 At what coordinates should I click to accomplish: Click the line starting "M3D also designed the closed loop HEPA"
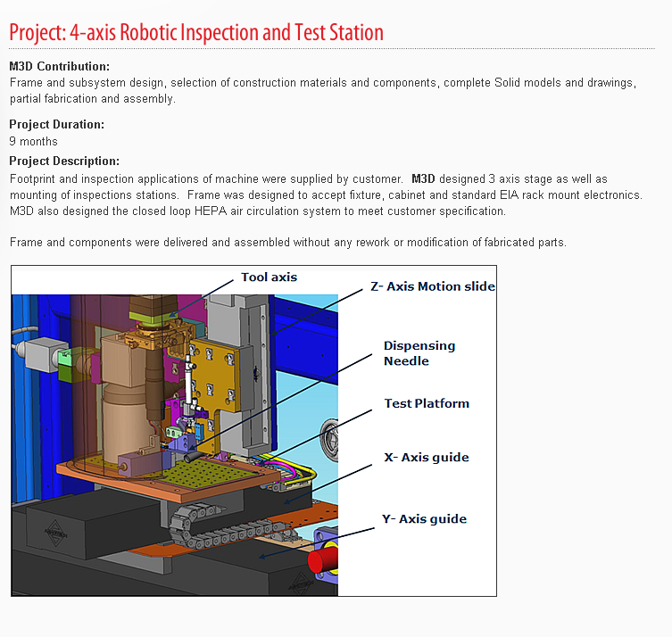(258, 211)
